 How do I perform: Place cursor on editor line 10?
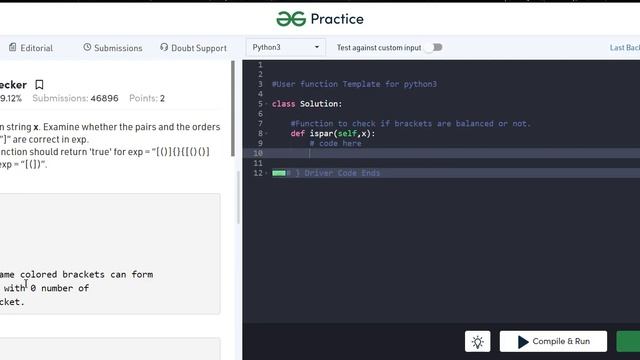[441, 153]
